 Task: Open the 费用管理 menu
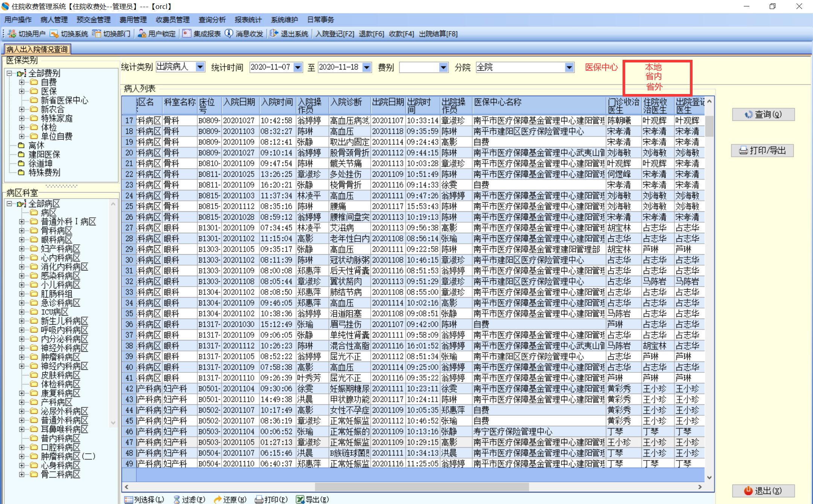[133, 20]
